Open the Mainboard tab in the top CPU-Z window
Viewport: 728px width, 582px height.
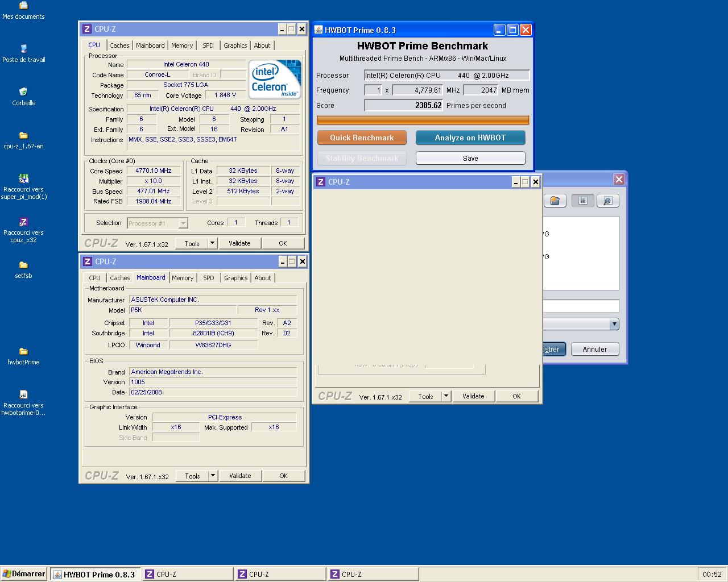(x=150, y=45)
